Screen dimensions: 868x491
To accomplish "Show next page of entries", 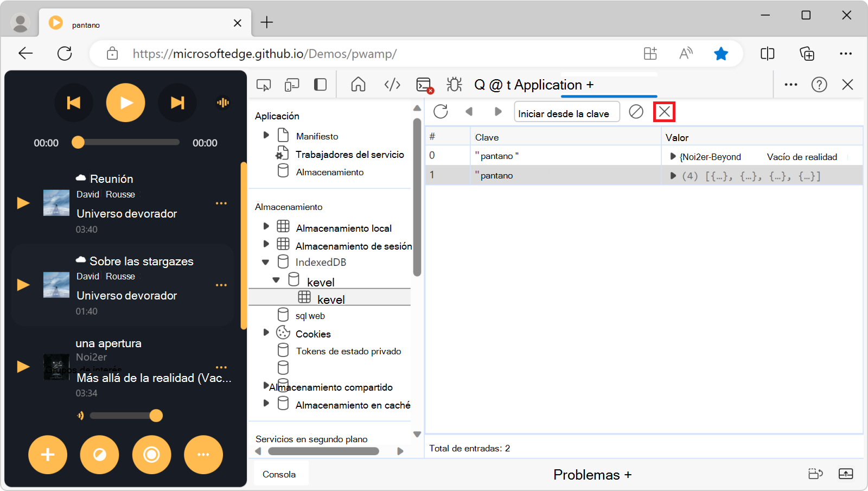I will coord(498,112).
